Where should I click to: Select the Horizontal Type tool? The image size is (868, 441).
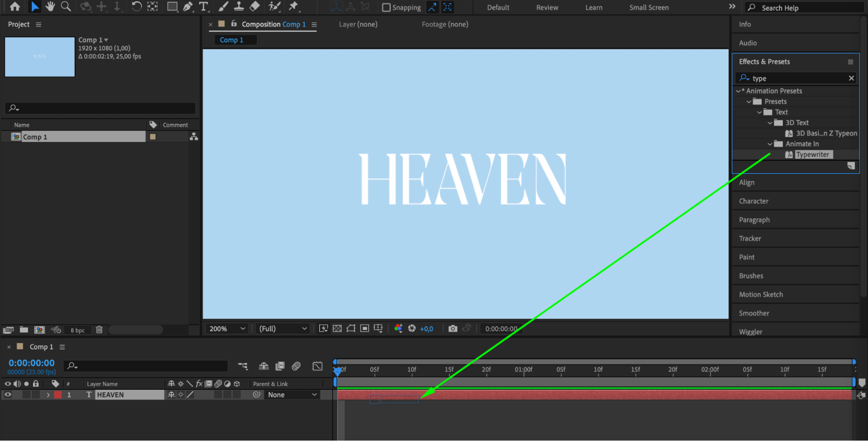[203, 7]
